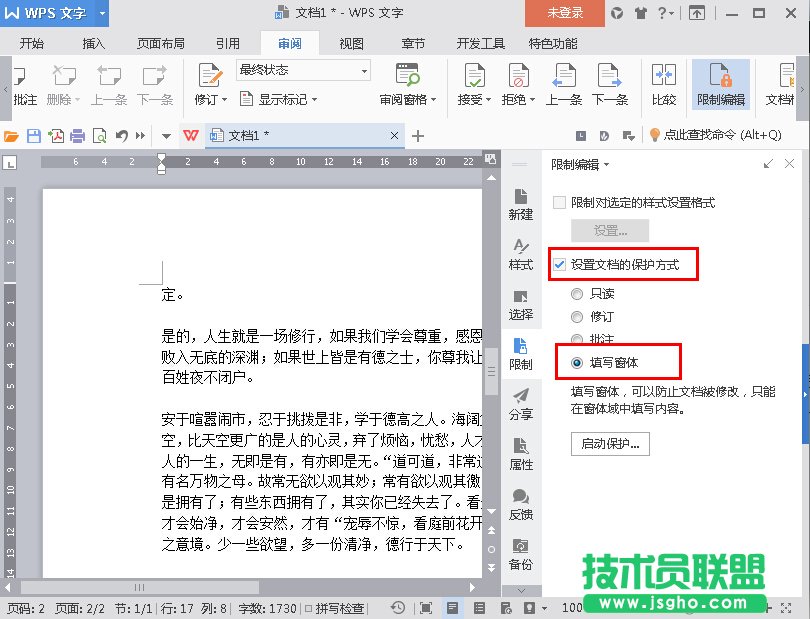Open 属性 (Properties) in the side panel

[520, 454]
